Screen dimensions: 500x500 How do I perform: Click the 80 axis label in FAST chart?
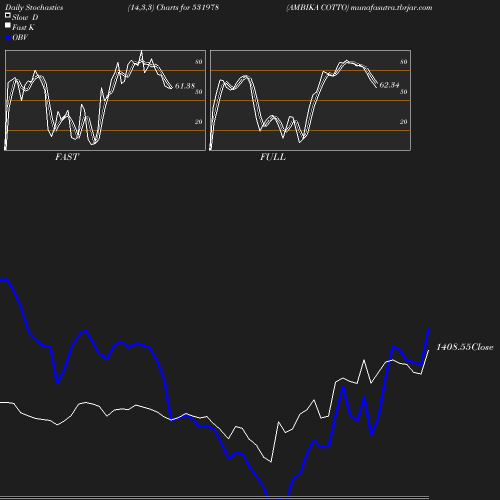click(x=199, y=62)
